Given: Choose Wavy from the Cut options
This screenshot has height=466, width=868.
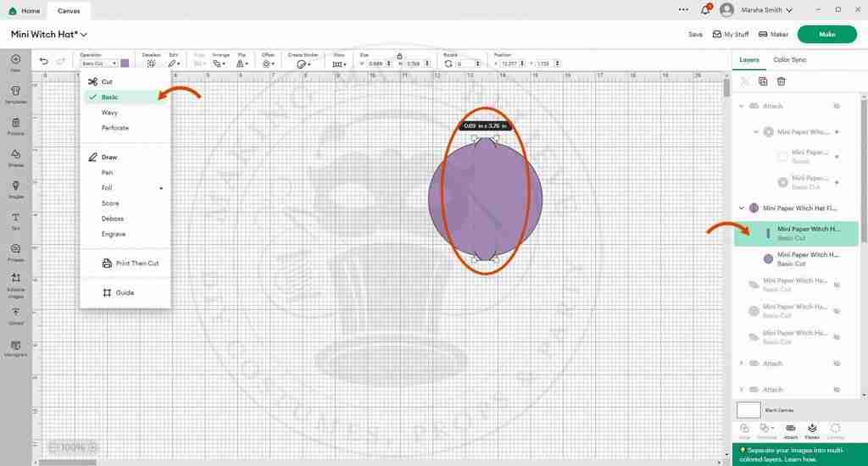Looking at the screenshot, I should pos(109,113).
